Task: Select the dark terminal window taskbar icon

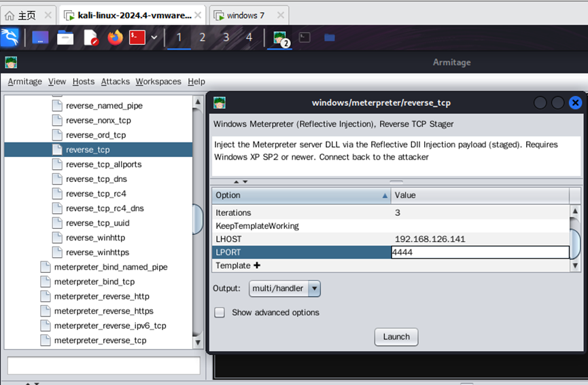Action: coord(305,37)
